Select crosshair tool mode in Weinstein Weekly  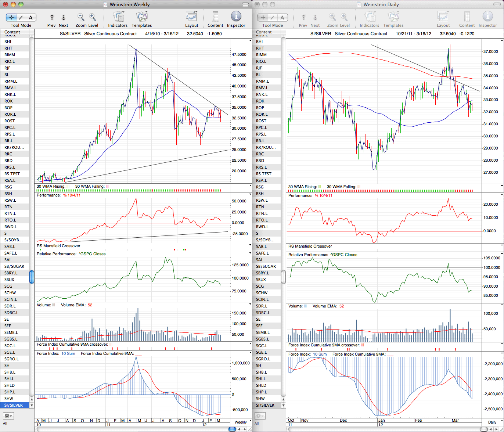[12, 17]
